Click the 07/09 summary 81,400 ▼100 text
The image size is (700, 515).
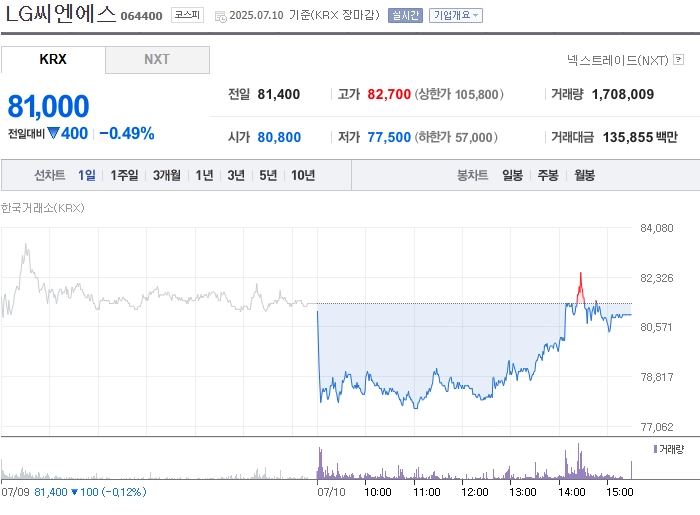[74, 492]
